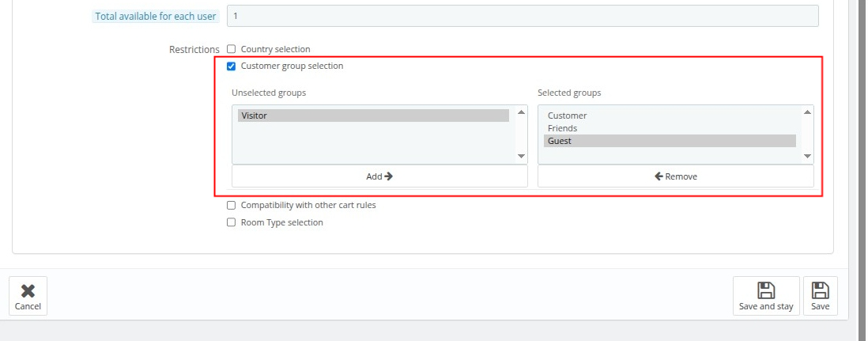Select Visitor in Unselected groups list

(373, 116)
